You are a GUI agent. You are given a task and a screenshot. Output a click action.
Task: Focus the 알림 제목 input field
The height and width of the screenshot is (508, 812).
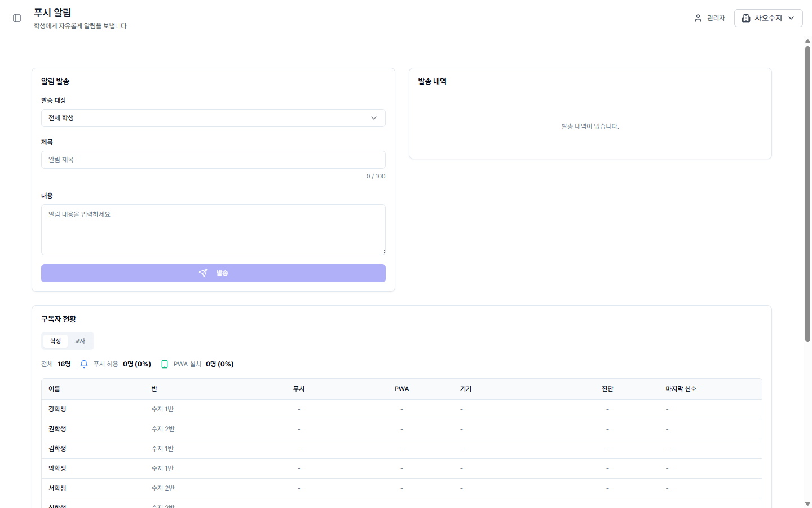pos(213,160)
